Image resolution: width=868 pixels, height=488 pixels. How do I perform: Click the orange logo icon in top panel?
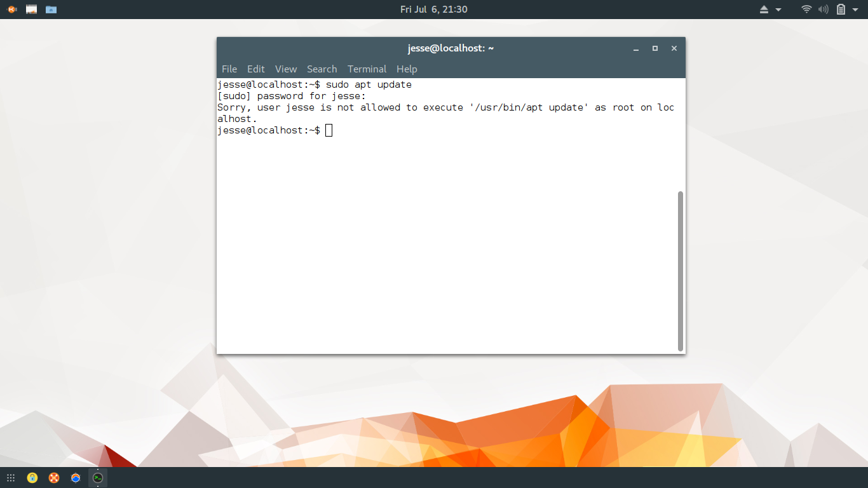click(x=11, y=10)
